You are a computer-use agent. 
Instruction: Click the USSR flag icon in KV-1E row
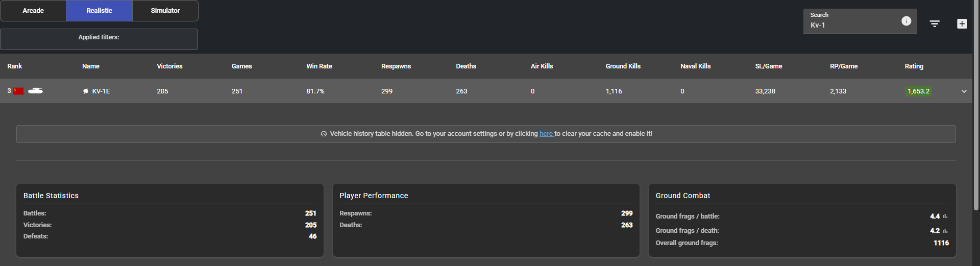(x=18, y=91)
